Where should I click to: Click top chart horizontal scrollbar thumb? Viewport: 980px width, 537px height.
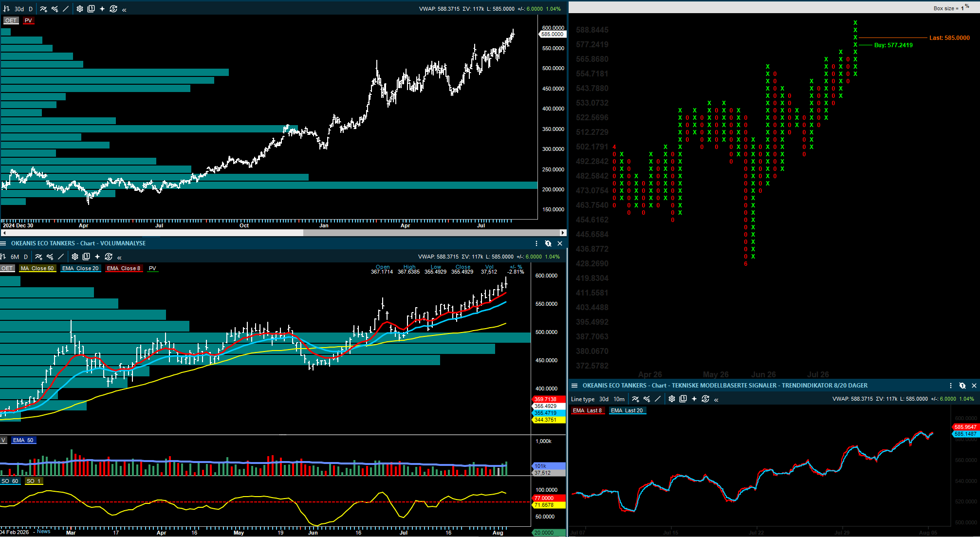tap(431, 233)
